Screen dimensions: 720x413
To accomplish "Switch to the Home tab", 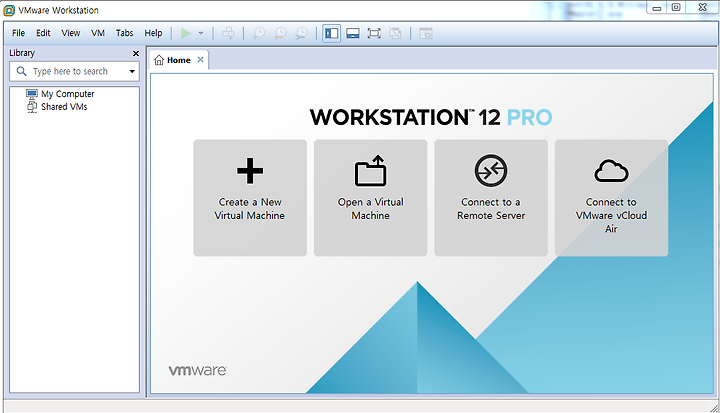I will click(179, 60).
